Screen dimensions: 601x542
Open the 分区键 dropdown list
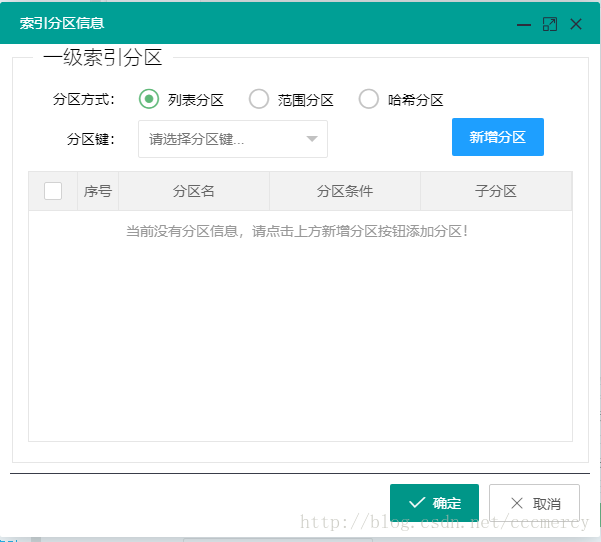pos(233,139)
